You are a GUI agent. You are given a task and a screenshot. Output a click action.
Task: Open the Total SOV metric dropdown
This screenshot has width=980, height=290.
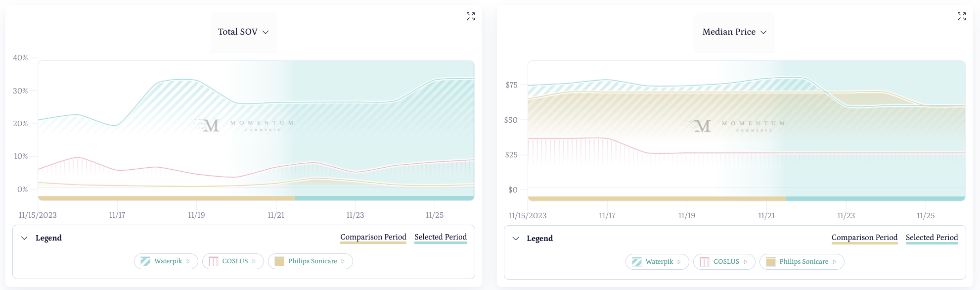243,32
